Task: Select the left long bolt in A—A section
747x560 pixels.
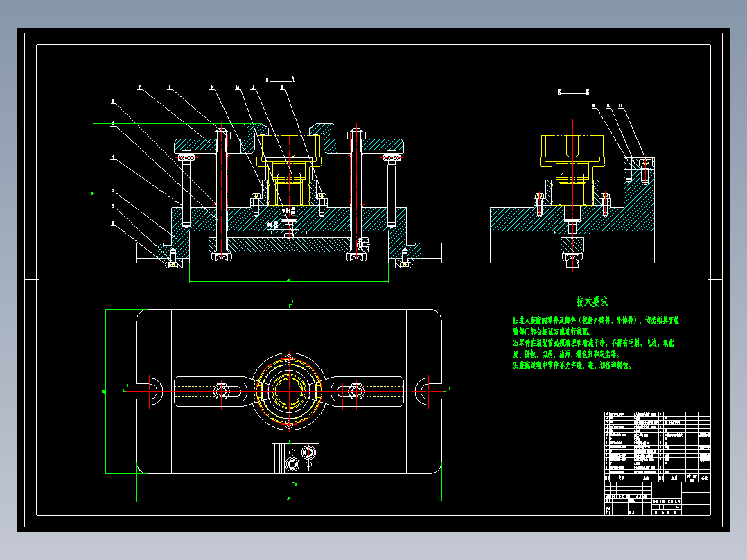Action: coord(221,193)
